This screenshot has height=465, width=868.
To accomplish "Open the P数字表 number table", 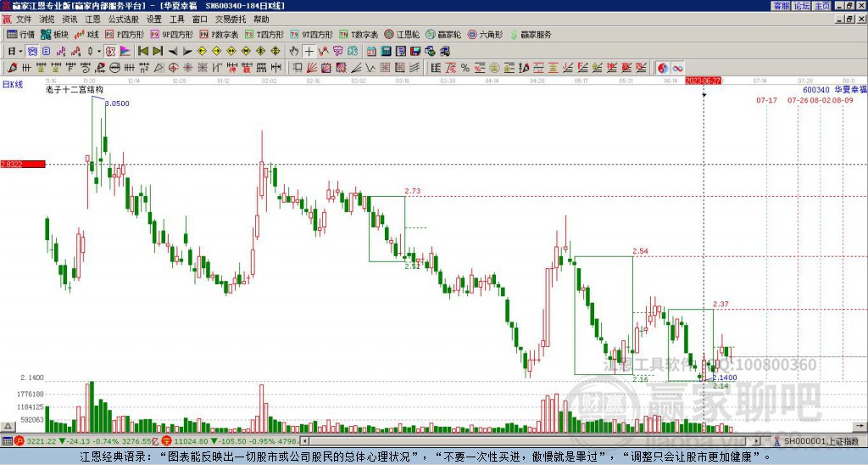I will click(x=219, y=34).
